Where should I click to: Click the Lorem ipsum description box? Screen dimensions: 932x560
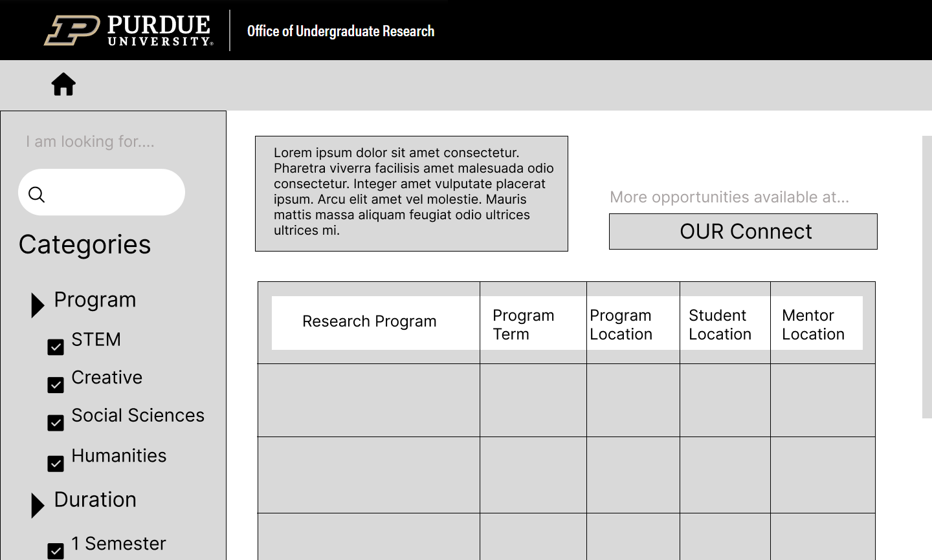tap(412, 193)
